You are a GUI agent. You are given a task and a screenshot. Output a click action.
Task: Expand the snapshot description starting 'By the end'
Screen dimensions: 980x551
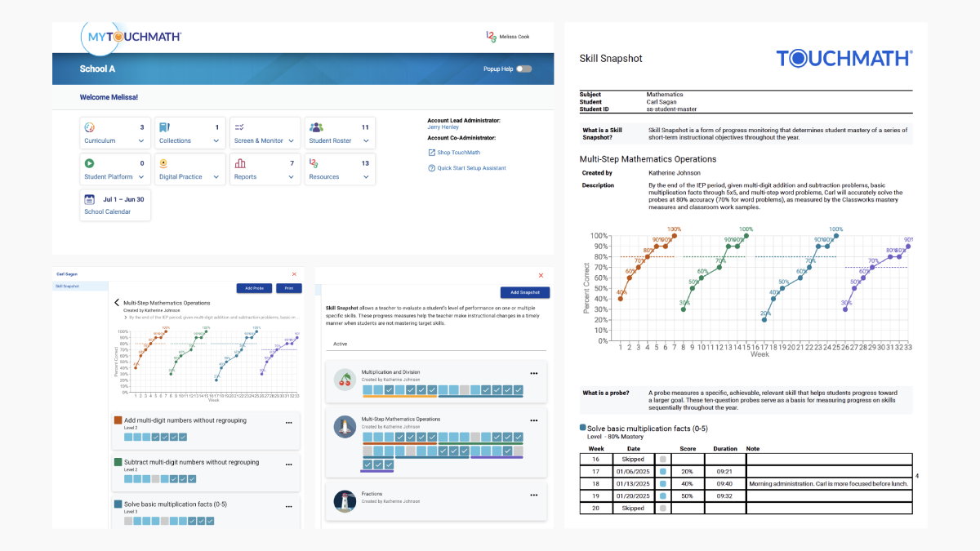127,317
